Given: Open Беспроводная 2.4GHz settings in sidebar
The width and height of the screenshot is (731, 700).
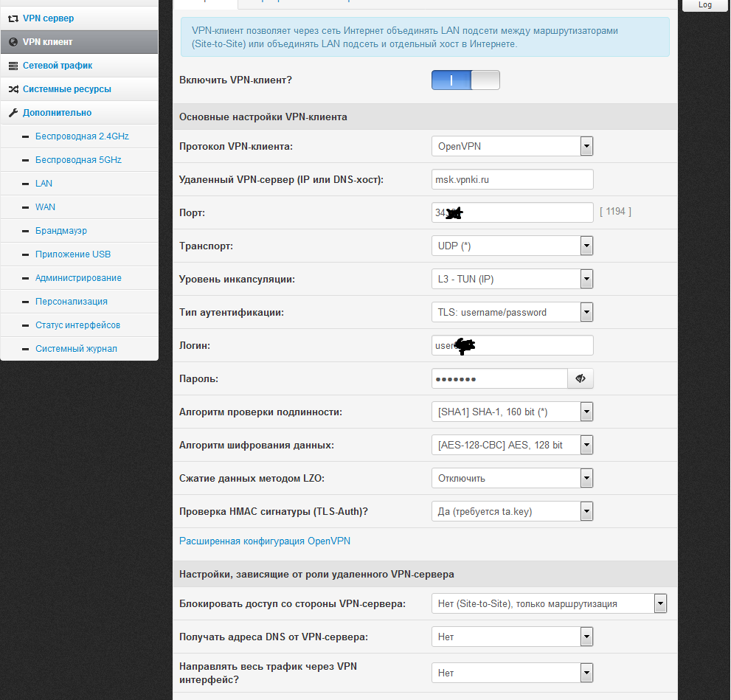Looking at the screenshot, I should (82, 136).
